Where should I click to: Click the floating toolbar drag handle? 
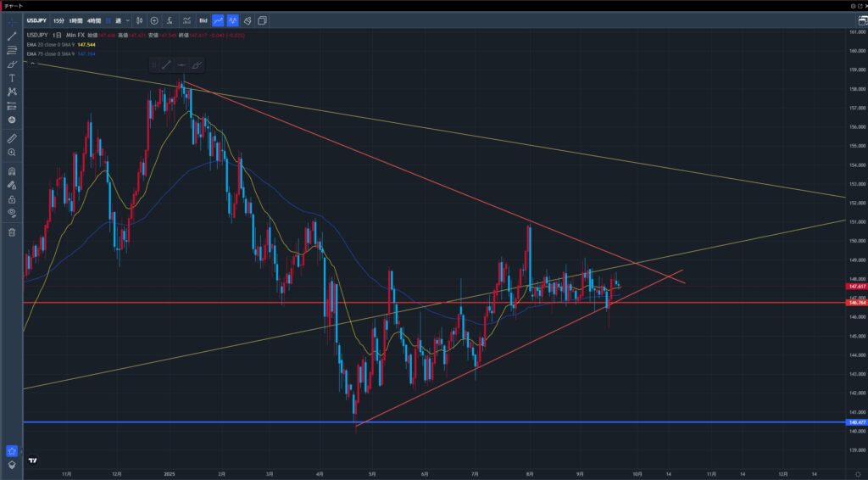coord(153,64)
